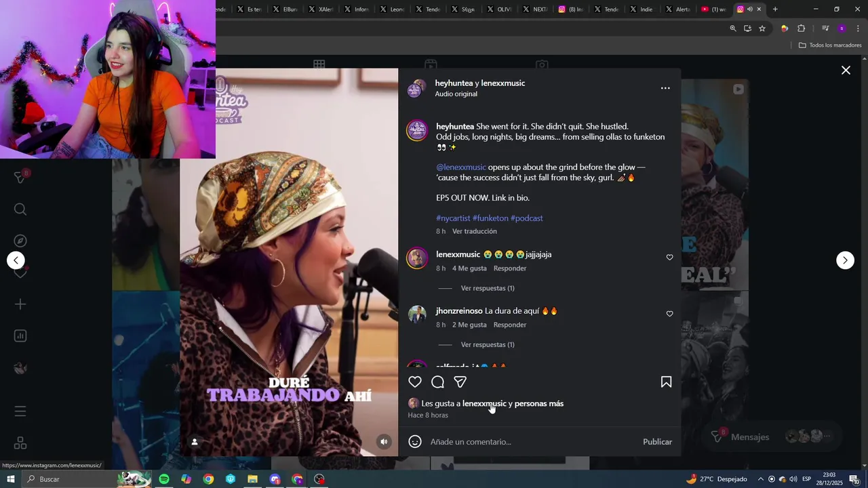868x488 pixels.
Task: Save the post with the bookmark icon
Action: coord(667,382)
